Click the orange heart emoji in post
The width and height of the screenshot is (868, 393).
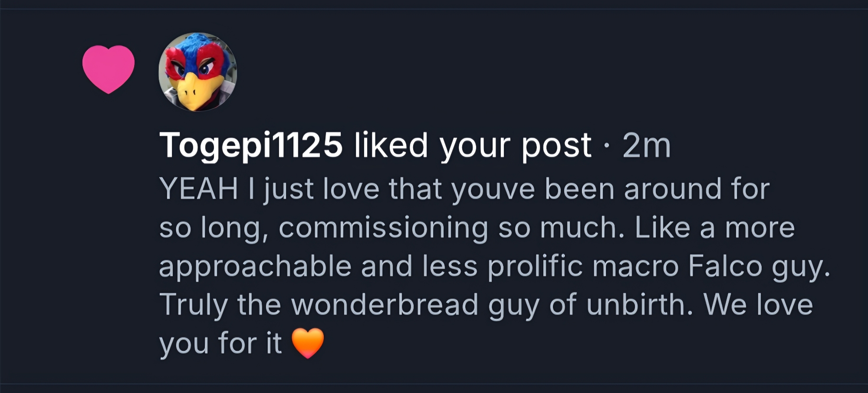click(x=308, y=343)
